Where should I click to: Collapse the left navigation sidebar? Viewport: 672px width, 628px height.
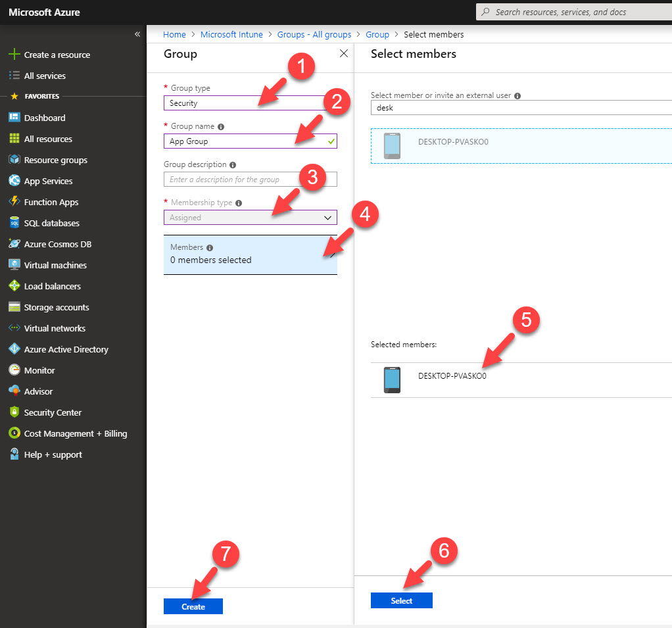137,34
